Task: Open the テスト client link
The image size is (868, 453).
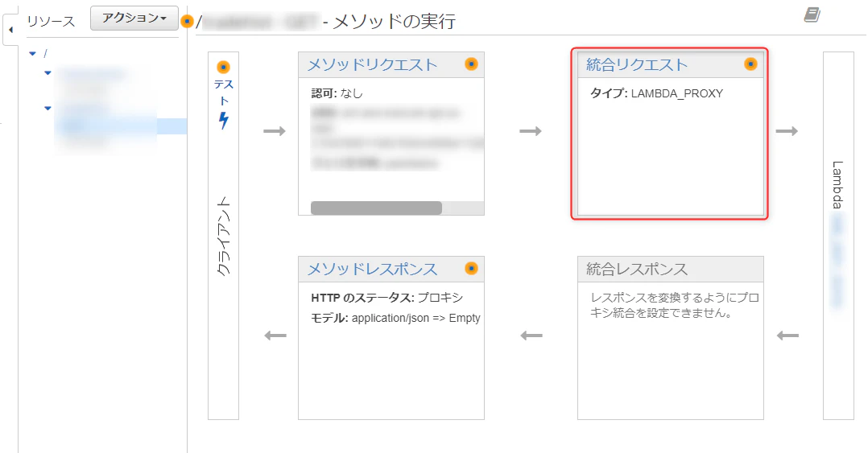Action: coord(224,93)
